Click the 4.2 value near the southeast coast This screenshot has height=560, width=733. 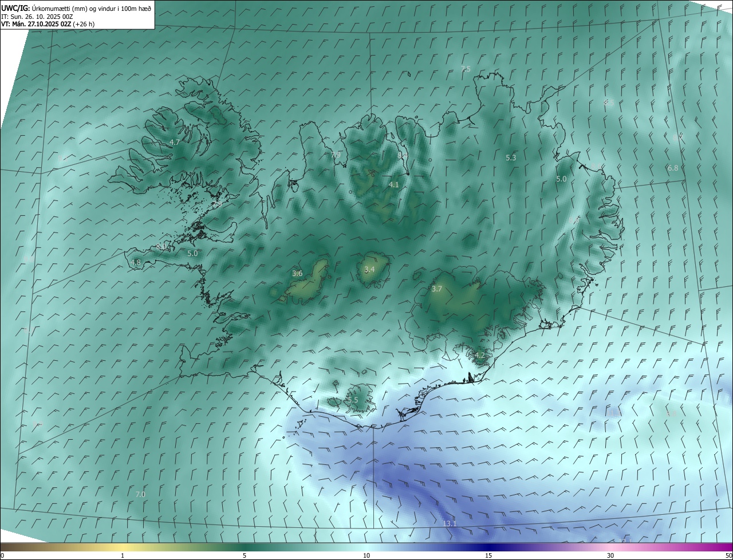click(x=479, y=355)
